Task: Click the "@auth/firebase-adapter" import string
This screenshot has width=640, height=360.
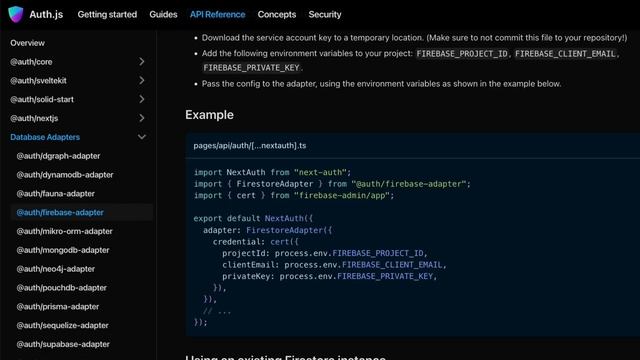Action: (x=409, y=184)
